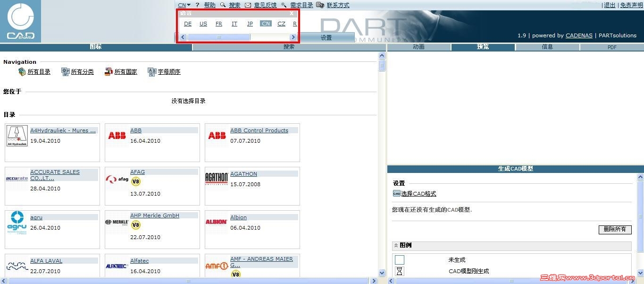Open the 意见反馈 feedback link
This screenshot has width=644, height=284.
point(265,5)
